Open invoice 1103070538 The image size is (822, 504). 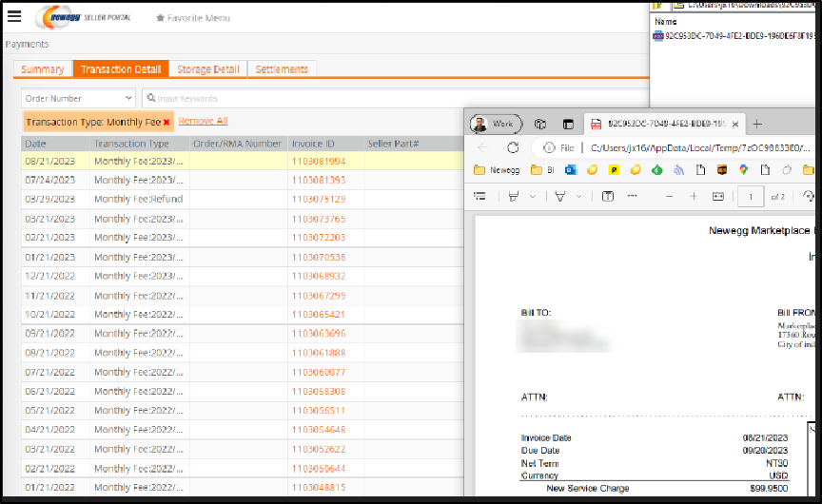[x=319, y=258]
